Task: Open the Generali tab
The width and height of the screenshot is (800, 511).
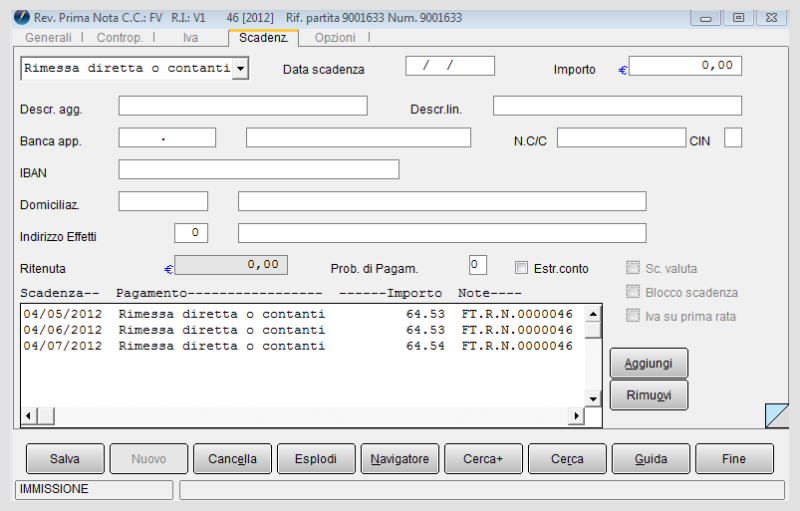Action: coord(48,38)
